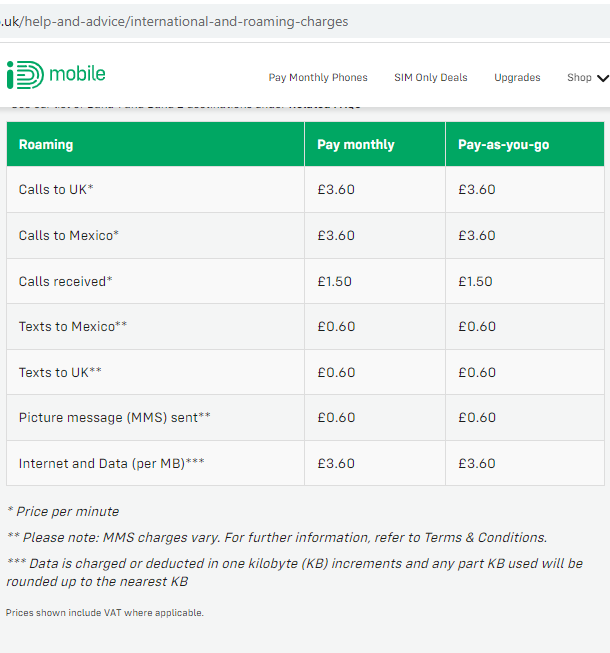Click Internet and Data (per MB) label
The image size is (610, 653).
(x=112, y=463)
